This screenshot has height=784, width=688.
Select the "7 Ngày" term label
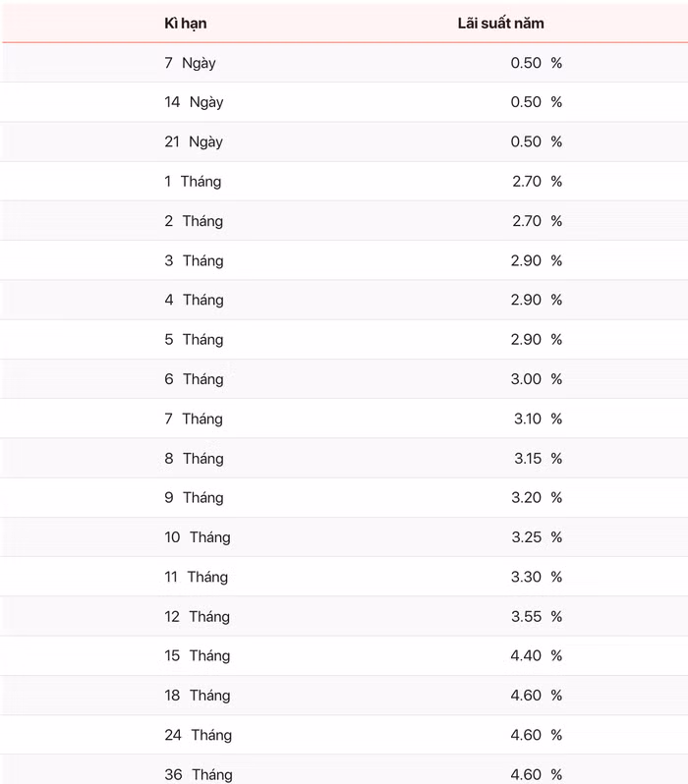click(190, 63)
